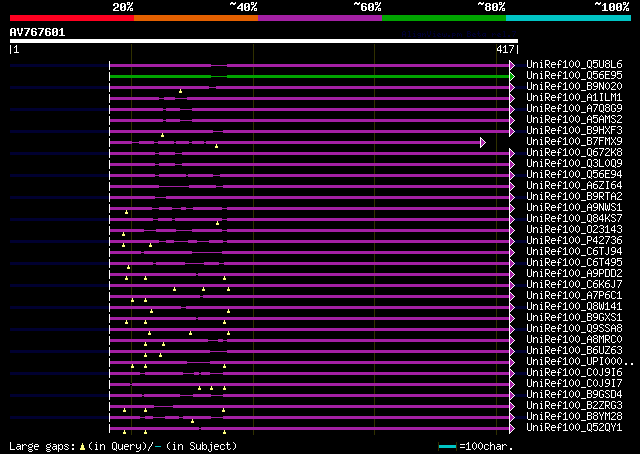Select the purple ~60% identity color segment
Viewport: 640px width, 454px height.
point(320,18)
